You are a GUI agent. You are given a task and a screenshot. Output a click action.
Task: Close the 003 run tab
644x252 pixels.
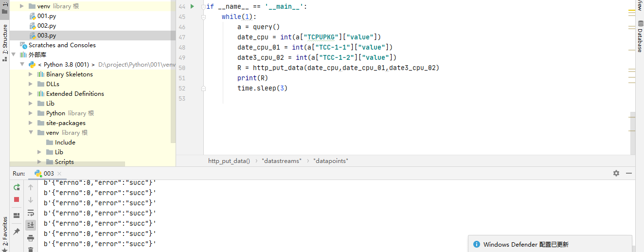point(59,174)
